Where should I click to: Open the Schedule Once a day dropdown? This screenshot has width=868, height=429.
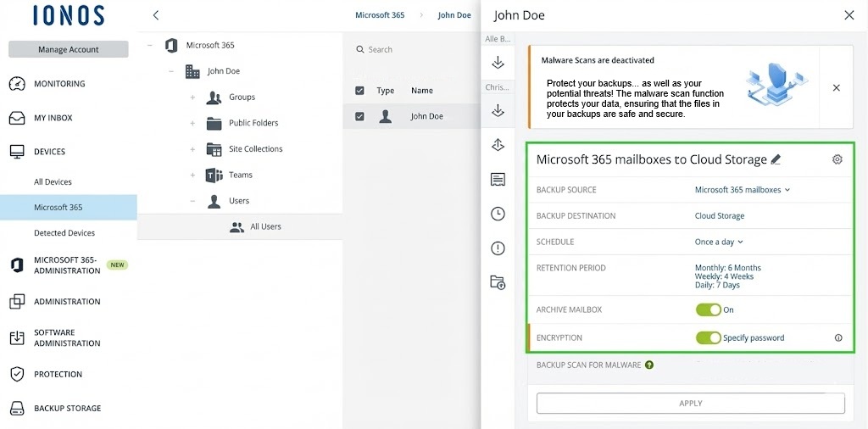[719, 242]
